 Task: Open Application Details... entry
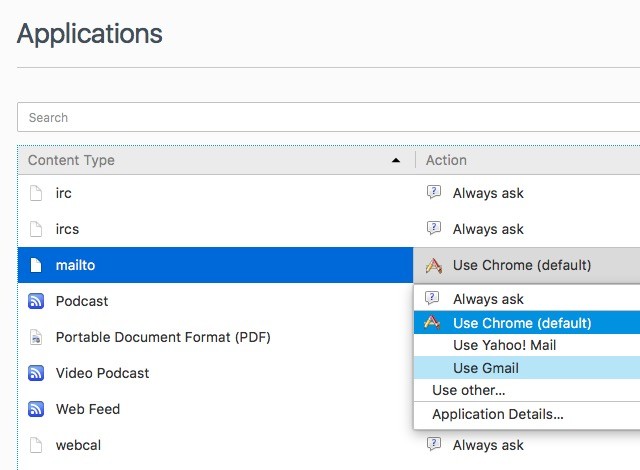(527, 415)
